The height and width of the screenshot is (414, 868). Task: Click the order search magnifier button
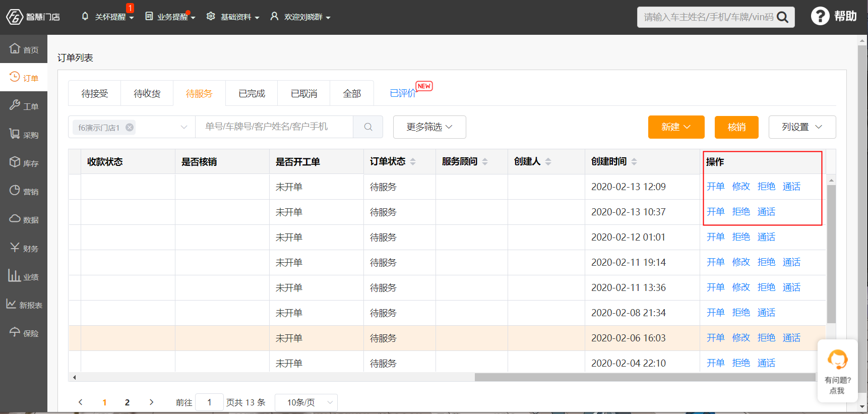368,127
